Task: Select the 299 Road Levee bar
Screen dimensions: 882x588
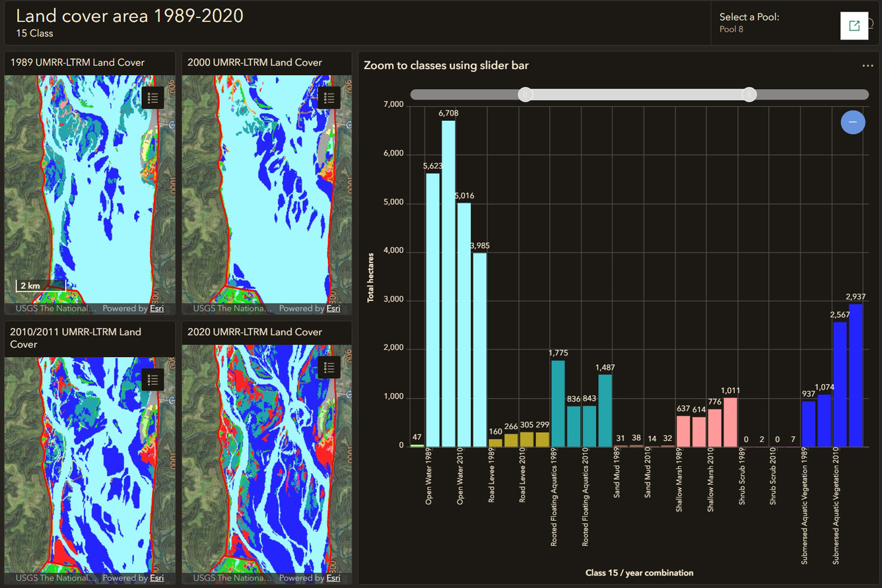Action: pos(542,440)
